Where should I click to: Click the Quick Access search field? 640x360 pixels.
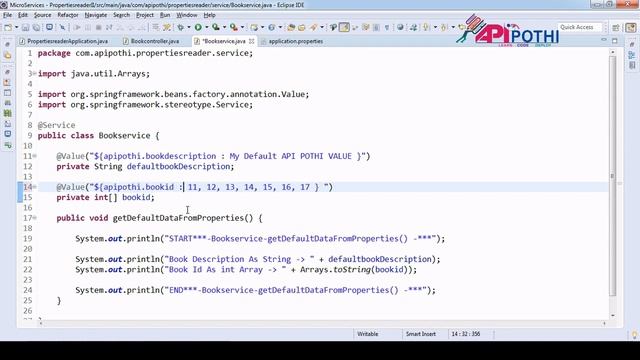tap(580, 27)
